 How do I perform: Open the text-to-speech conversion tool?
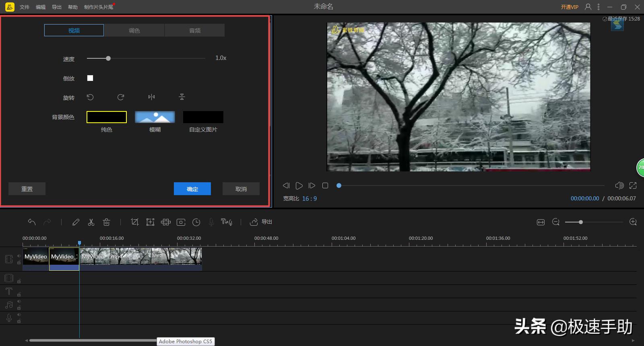(226, 222)
